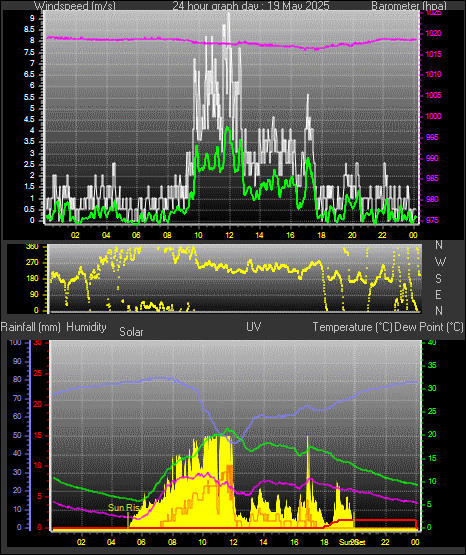Click the 06 hour mark on lower graph
466x555 pixels.
point(141,542)
